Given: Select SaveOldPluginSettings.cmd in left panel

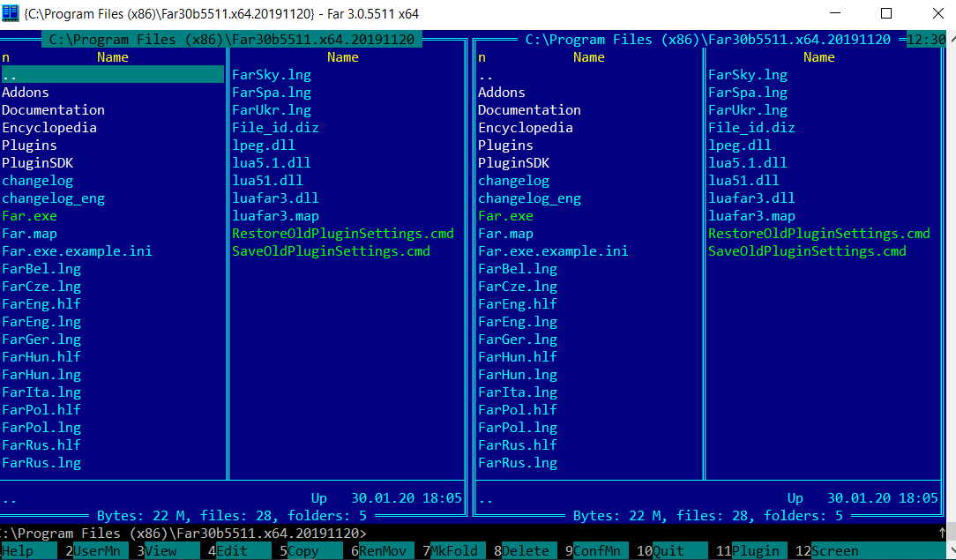Looking at the screenshot, I should (331, 251).
